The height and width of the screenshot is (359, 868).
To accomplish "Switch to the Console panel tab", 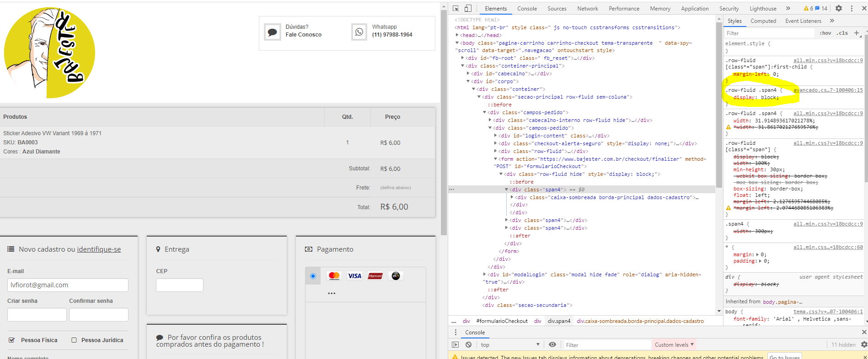I will click(x=527, y=8).
